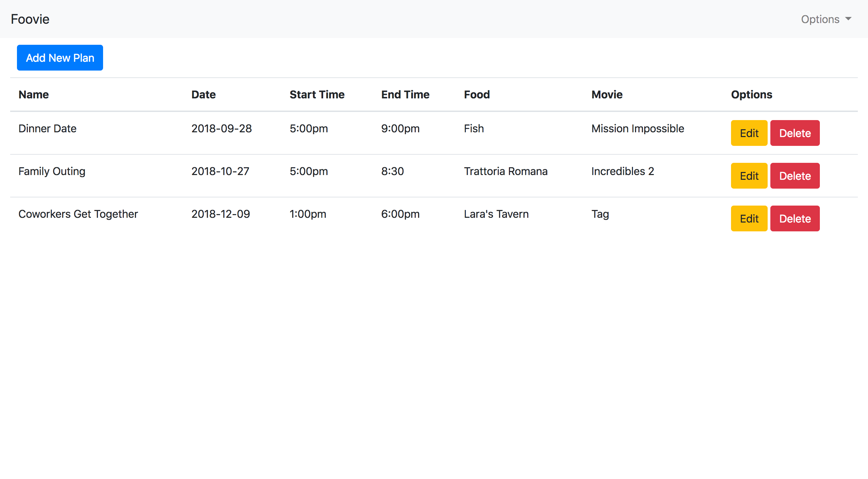
Task: Delete the Dinner Date plan
Action: [x=795, y=133]
